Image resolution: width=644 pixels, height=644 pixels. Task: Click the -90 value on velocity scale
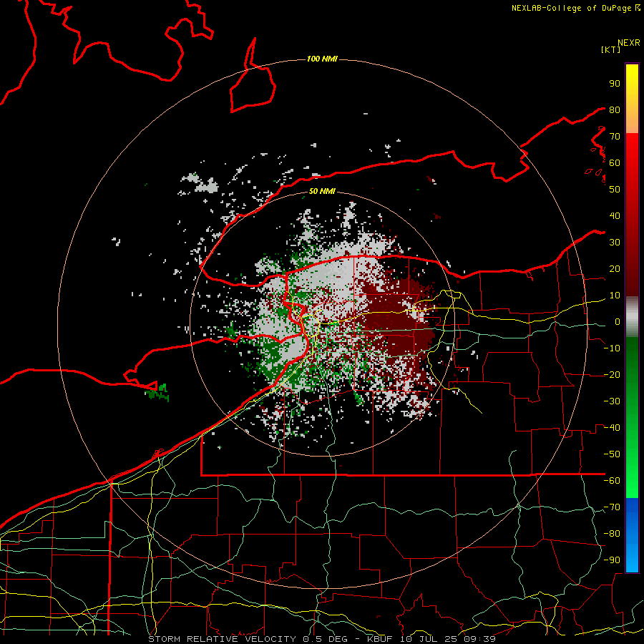point(612,560)
